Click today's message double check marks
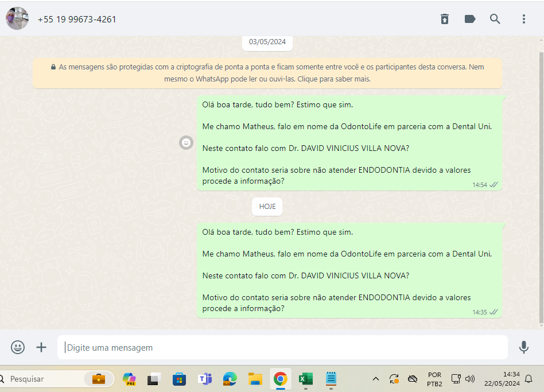544x392 pixels. point(494,312)
